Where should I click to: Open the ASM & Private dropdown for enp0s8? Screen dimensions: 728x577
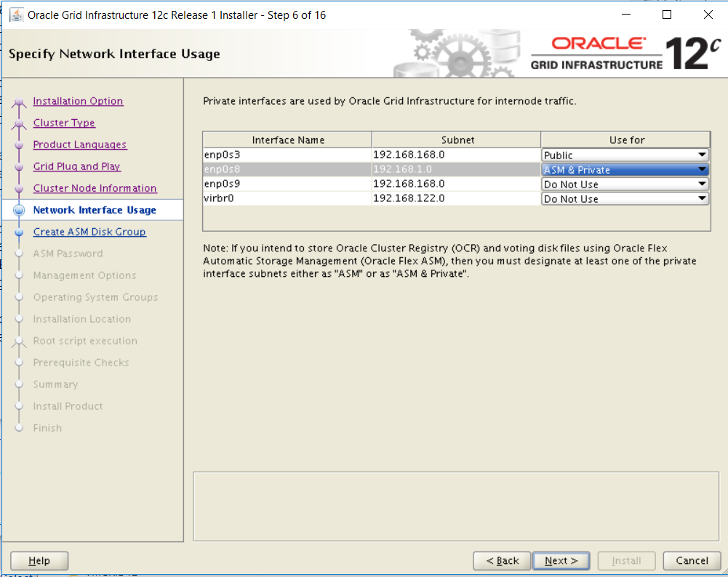click(x=625, y=169)
